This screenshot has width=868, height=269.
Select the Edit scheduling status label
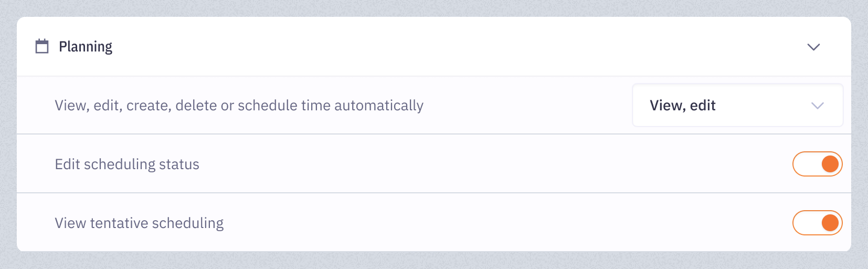(127, 164)
